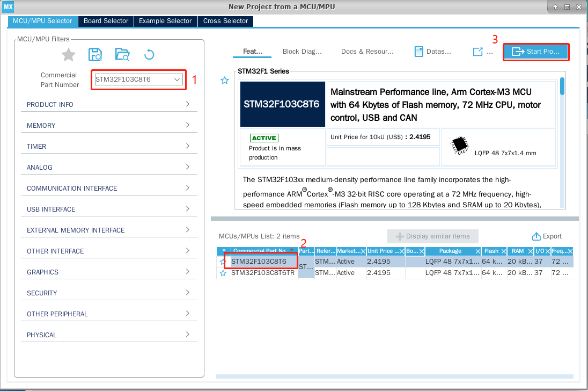Expand PRODUCT INFO filter section
The image size is (588, 391).
point(109,104)
